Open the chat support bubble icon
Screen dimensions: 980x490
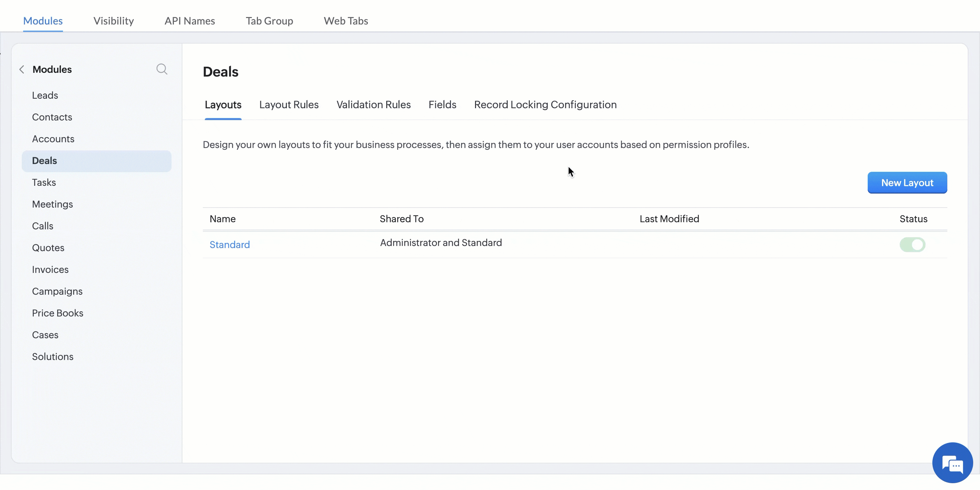pos(952,463)
